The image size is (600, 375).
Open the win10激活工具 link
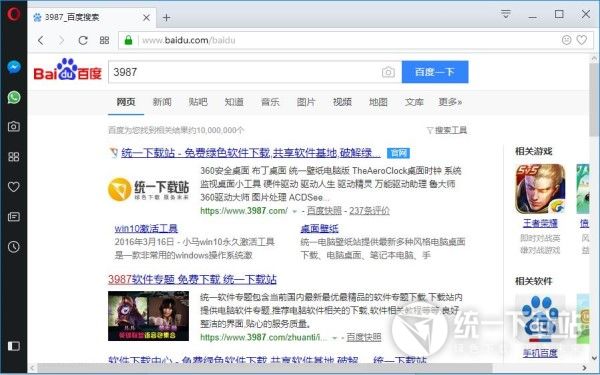146,228
